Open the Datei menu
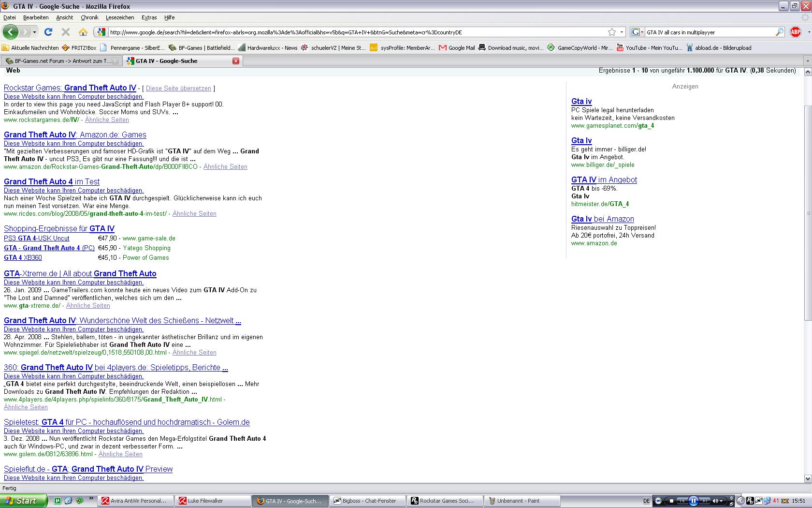The height and width of the screenshot is (508, 812). (x=10, y=17)
